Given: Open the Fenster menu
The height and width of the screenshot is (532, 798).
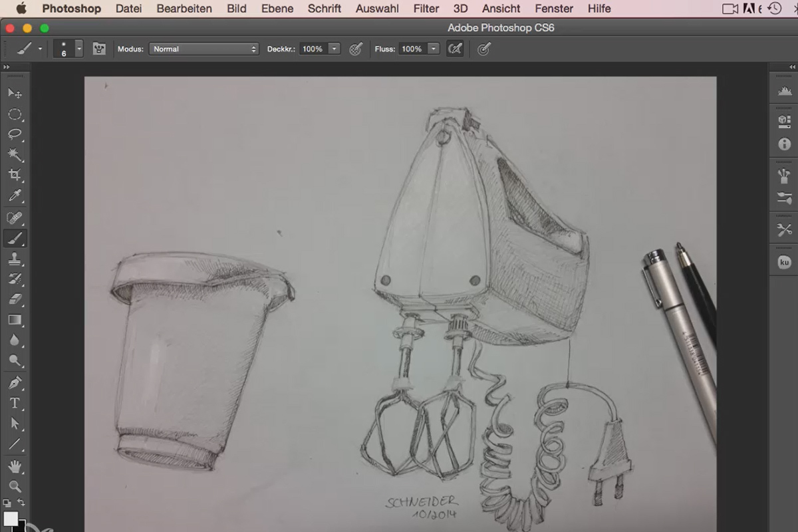Looking at the screenshot, I should 553,9.
